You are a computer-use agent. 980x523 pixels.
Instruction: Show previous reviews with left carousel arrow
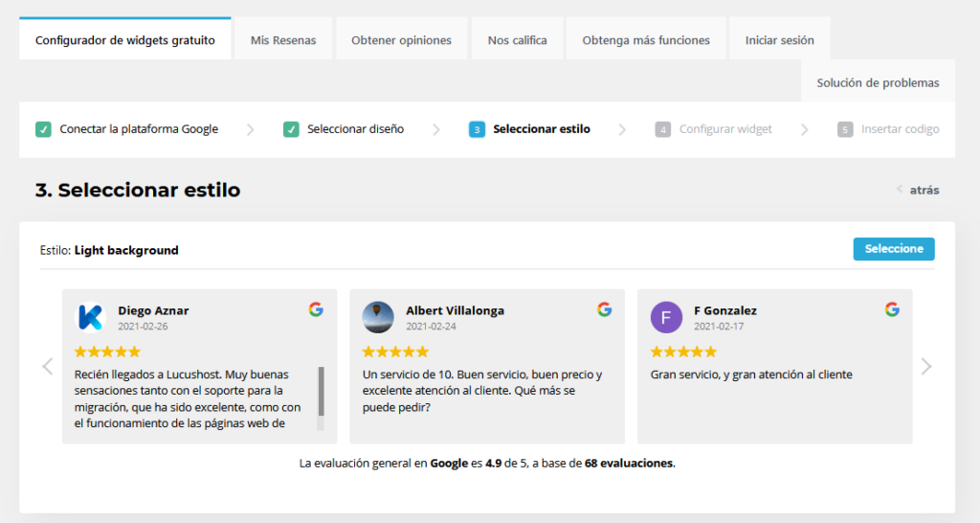(x=48, y=366)
